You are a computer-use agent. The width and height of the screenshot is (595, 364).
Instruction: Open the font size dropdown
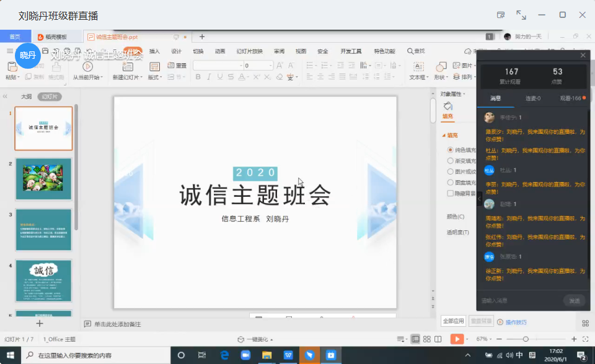tap(270, 66)
